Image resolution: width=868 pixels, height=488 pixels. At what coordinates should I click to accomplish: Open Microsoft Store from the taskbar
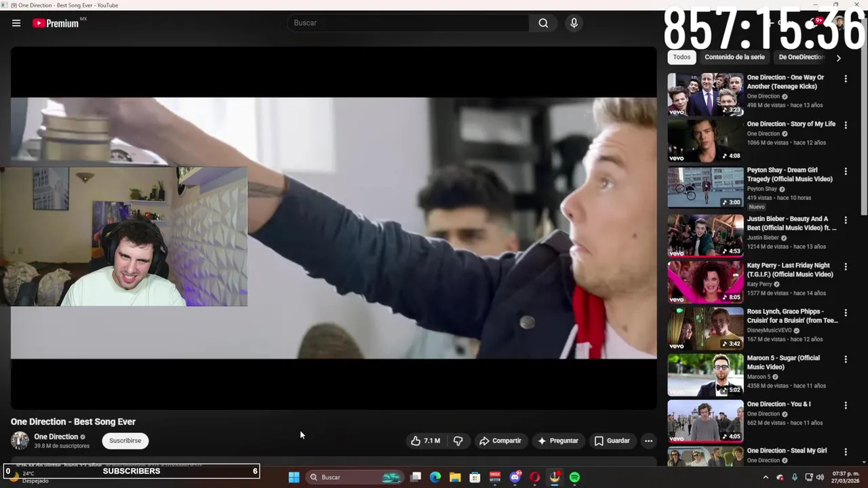pos(475,477)
